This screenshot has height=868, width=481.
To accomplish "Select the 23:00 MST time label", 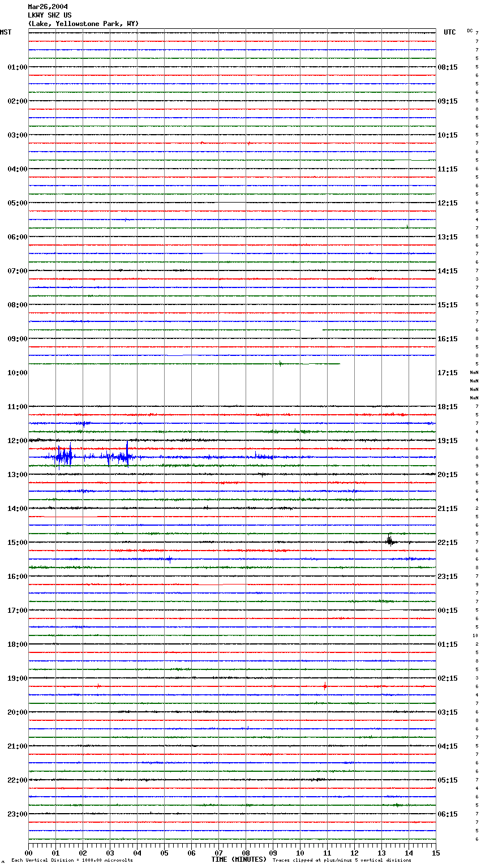I will [x=18, y=814].
